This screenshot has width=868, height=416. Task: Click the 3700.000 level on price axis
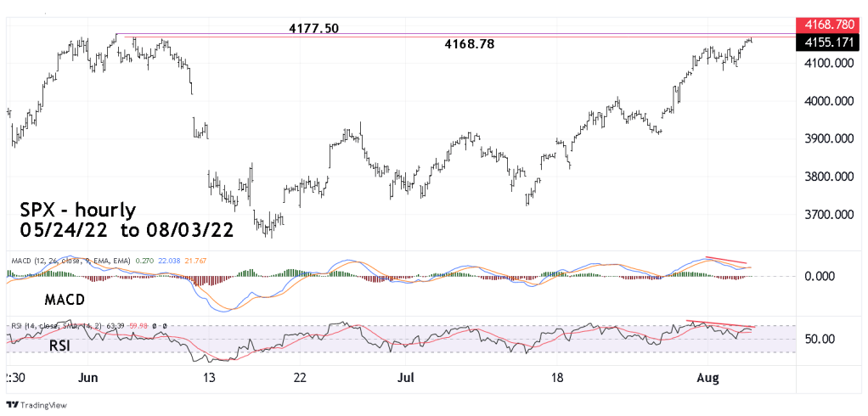(x=829, y=215)
